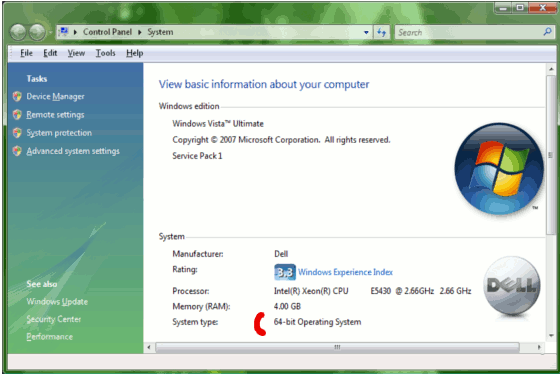Click the "Windows edition" section heading
Image resolution: width=560 pixels, height=374 pixels.
[189, 106]
